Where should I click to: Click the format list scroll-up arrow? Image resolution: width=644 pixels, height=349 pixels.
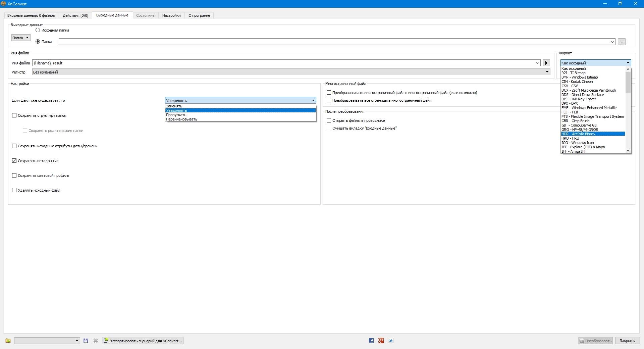628,69
